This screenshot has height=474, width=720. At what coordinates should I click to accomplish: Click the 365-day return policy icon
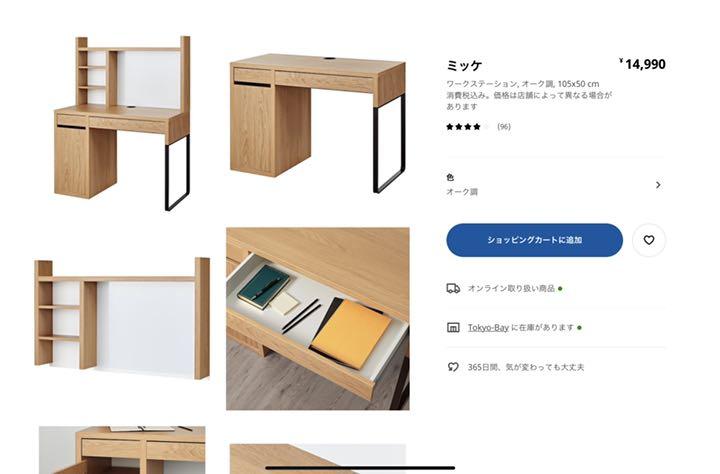[x=453, y=367]
